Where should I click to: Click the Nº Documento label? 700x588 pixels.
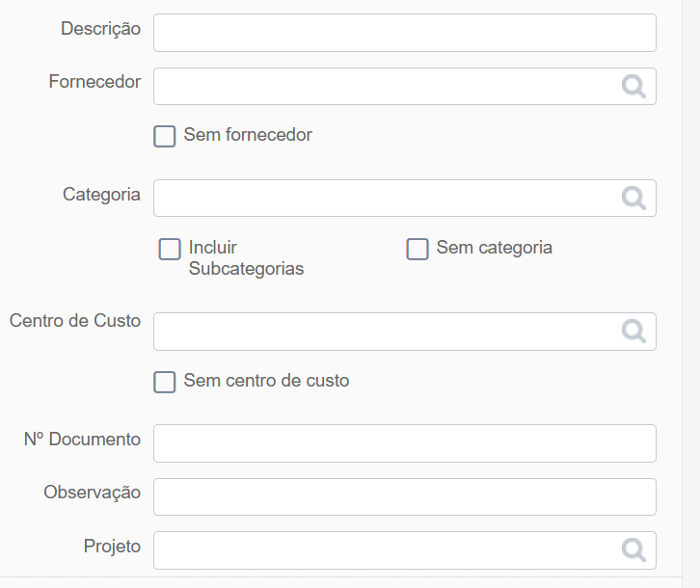[x=82, y=440]
